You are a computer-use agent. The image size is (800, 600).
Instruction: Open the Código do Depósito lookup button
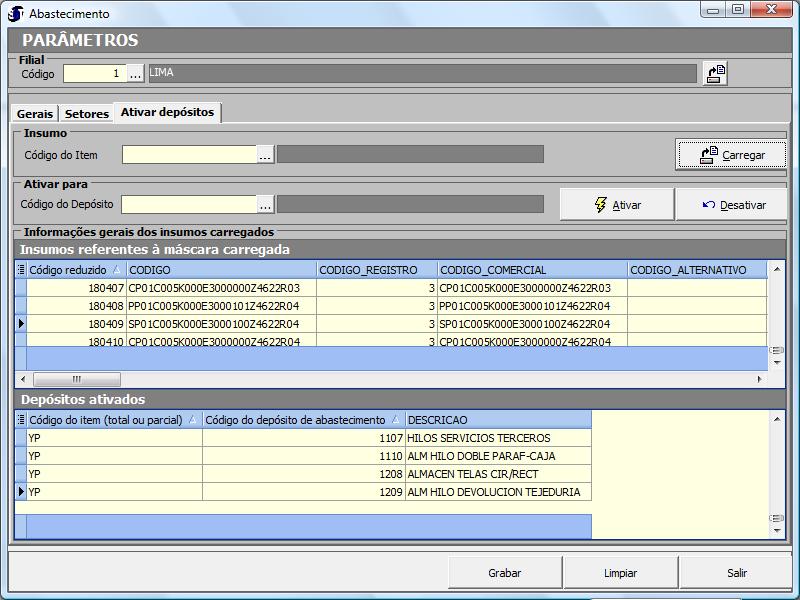click(265, 204)
